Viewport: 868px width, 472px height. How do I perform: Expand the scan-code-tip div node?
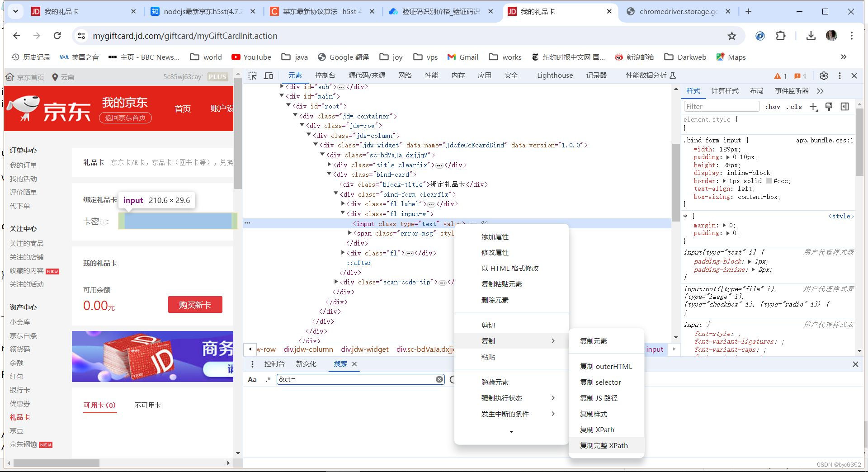tap(336, 282)
